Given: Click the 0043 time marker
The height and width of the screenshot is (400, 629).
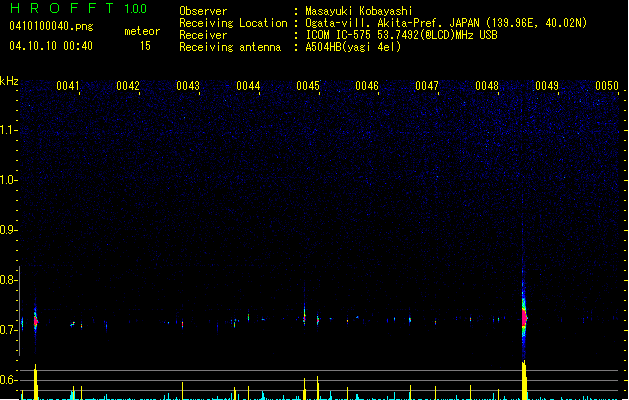Looking at the screenshot, I should [188, 86].
